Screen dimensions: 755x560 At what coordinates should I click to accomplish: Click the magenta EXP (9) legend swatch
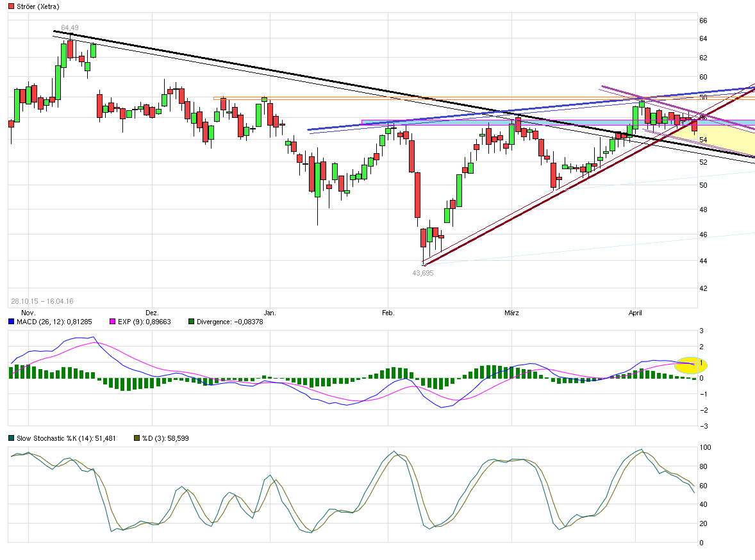[112, 321]
